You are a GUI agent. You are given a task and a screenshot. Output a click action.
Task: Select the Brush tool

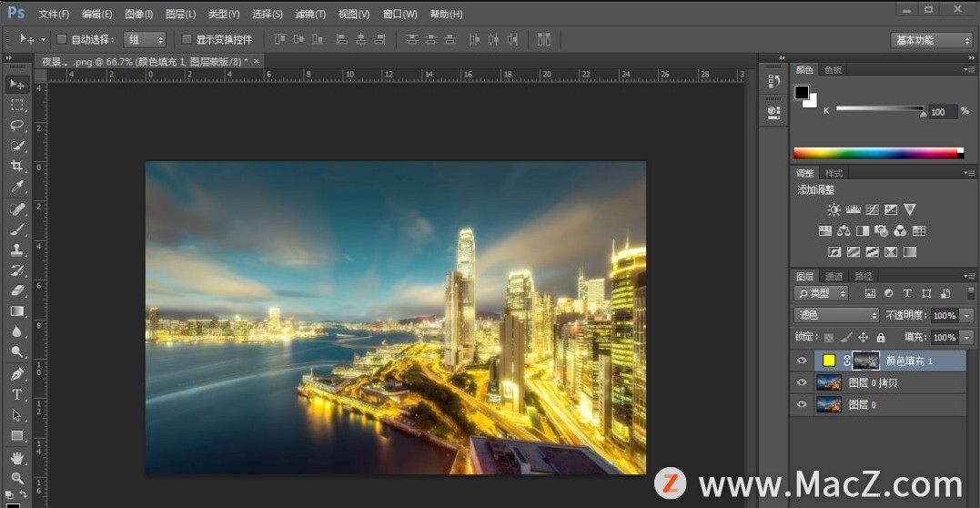pyautogui.click(x=17, y=229)
